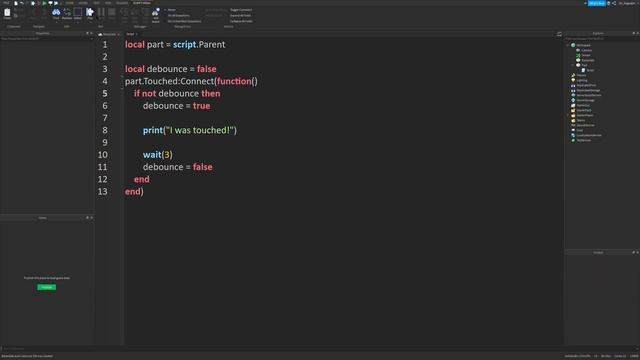Select SoundService in Explorer
The image size is (640, 360).
(x=585, y=125)
